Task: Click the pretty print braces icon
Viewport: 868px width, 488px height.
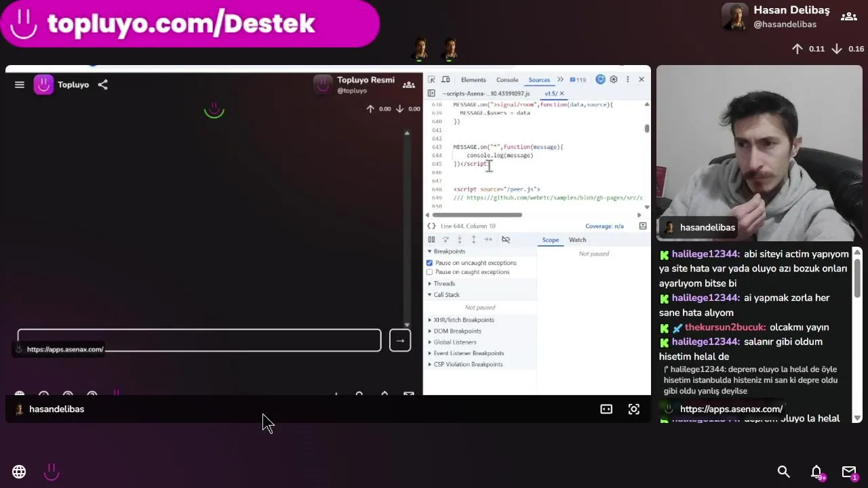Action: coord(431,226)
